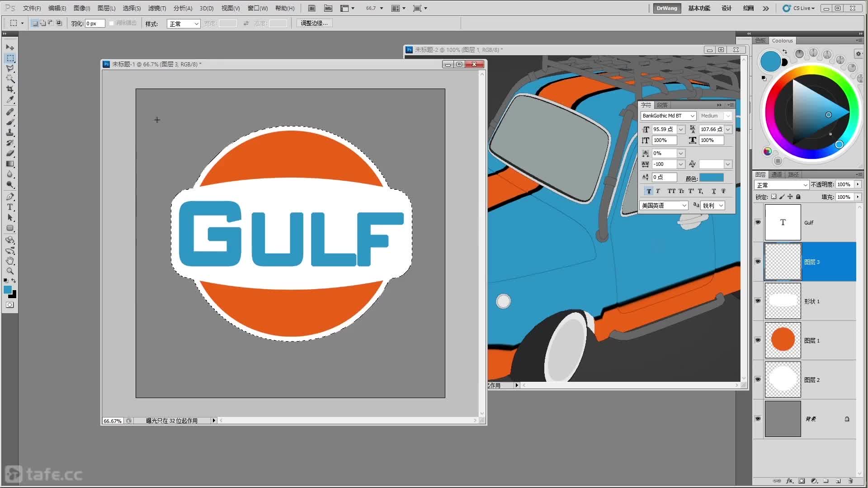Switch to 段落 paragraph tab

pyautogui.click(x=662, y=105)
